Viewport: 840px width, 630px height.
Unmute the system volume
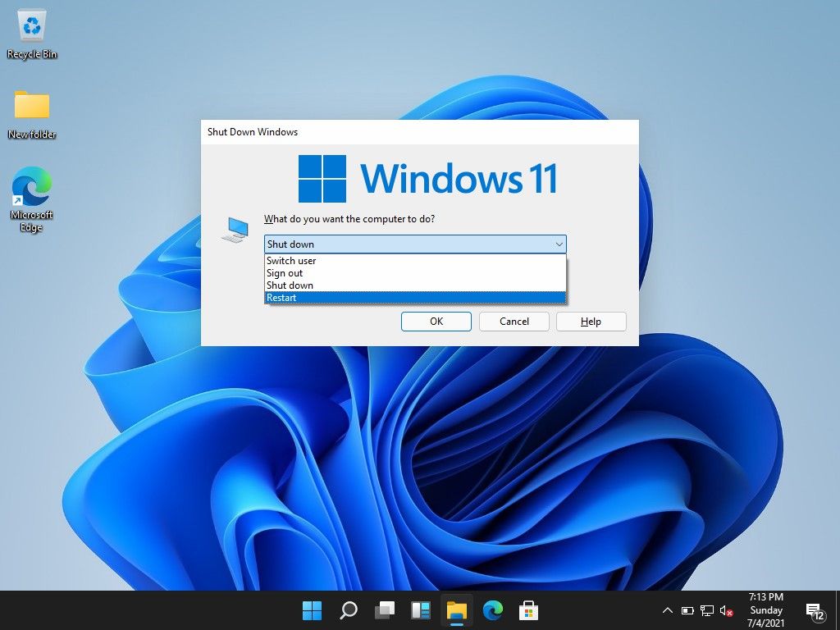point(725,610)
